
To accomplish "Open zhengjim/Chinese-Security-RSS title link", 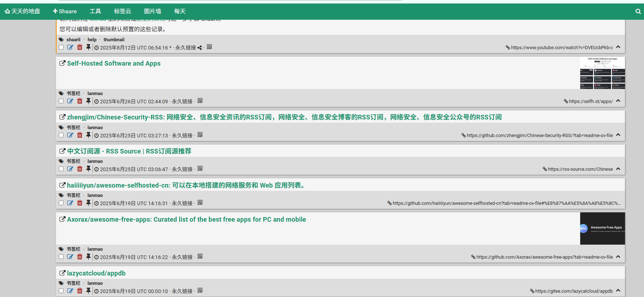I will pos(284,117).
